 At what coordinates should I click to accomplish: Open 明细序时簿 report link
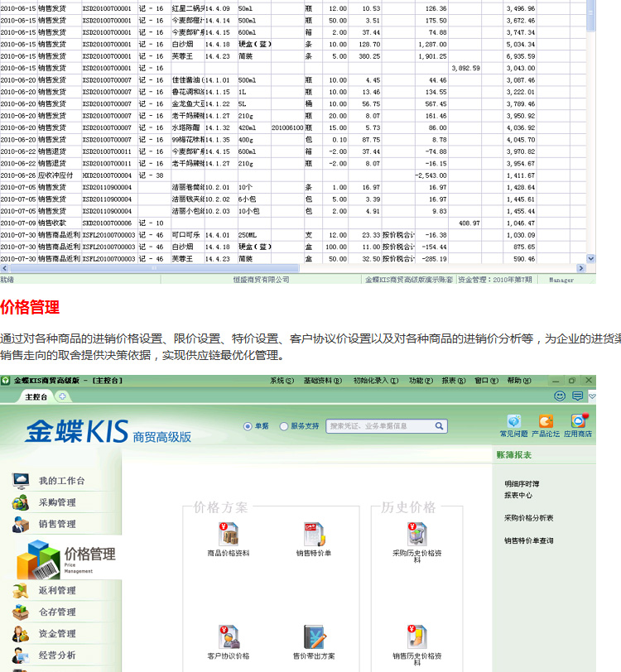[522, 484]
